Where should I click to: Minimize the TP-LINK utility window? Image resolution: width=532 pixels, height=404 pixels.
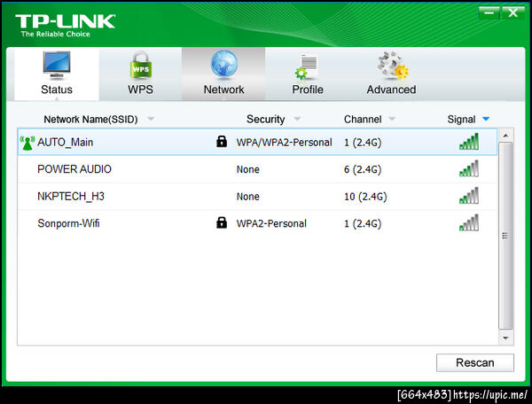click(x=489, y=13)
